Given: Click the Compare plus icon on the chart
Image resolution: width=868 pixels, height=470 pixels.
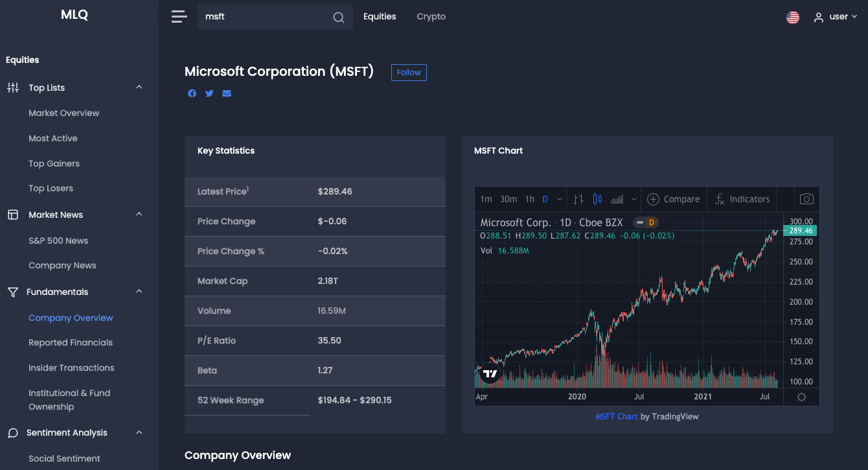Looking at the screenshot, I should click(x=654, y=198).
